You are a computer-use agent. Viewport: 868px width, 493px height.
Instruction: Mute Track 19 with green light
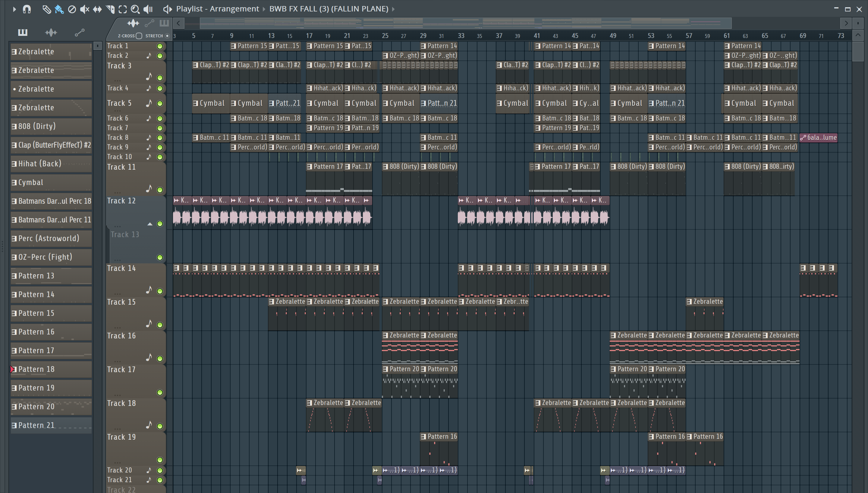[x=160, y=460]
